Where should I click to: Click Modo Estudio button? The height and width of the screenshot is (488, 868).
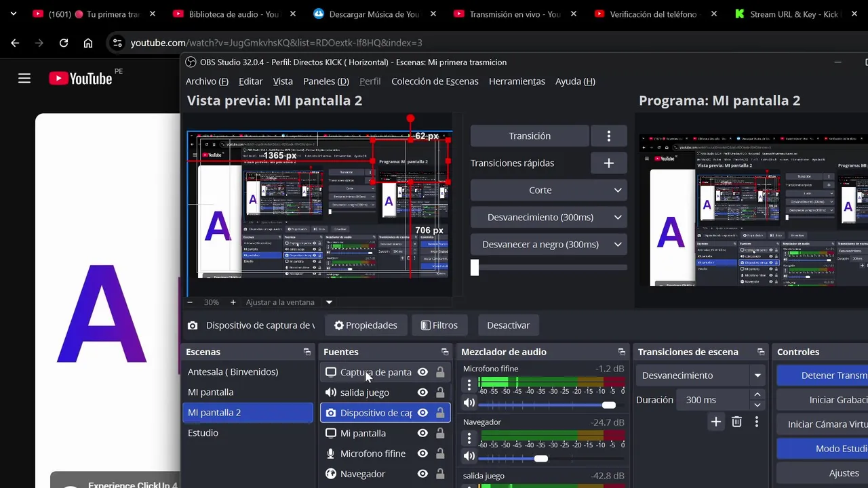[x=822, y=449]
